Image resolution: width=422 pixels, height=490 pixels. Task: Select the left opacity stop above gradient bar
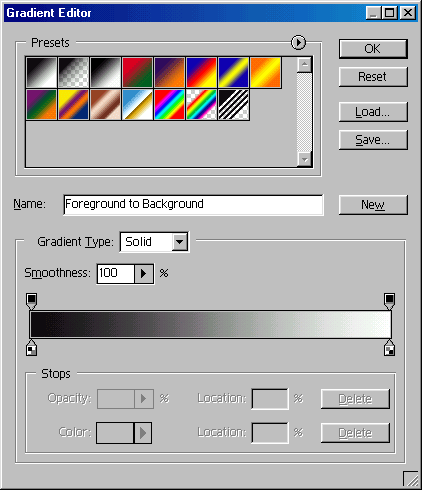click(x=32, y=301)
